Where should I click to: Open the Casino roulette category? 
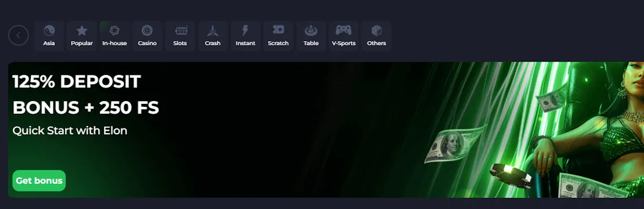[x=147, y=36]
